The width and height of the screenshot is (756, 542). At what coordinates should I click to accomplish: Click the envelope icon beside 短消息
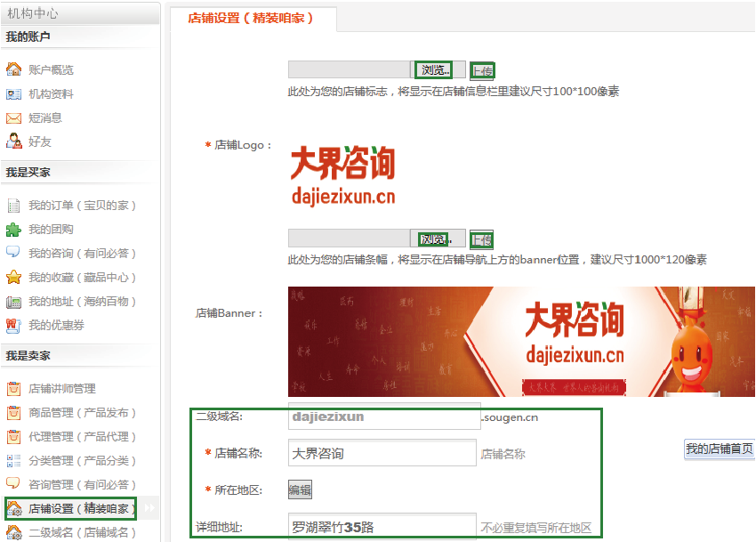click(x=13, y=117)
